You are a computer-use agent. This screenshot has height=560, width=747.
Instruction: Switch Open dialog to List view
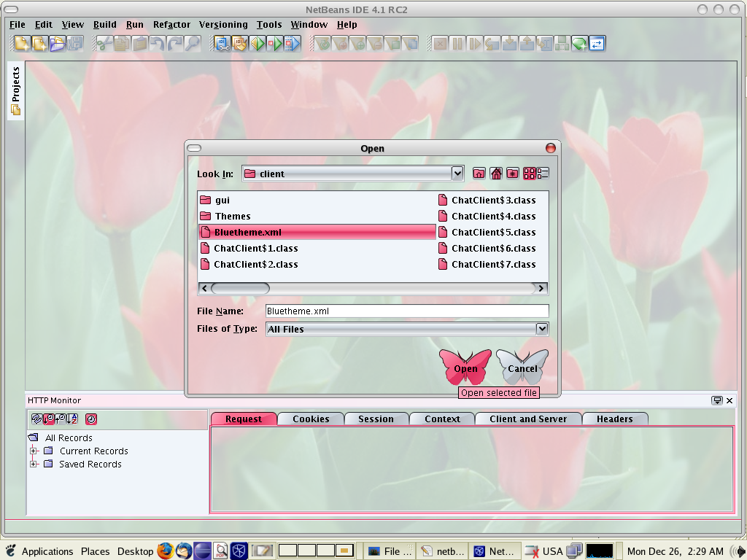click(530, 174)
